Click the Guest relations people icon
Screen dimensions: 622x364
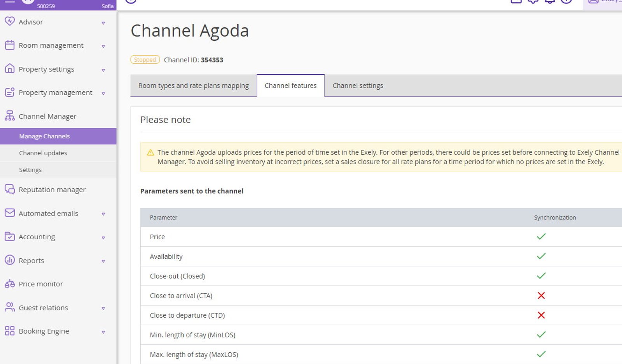(x=10, y=307)
